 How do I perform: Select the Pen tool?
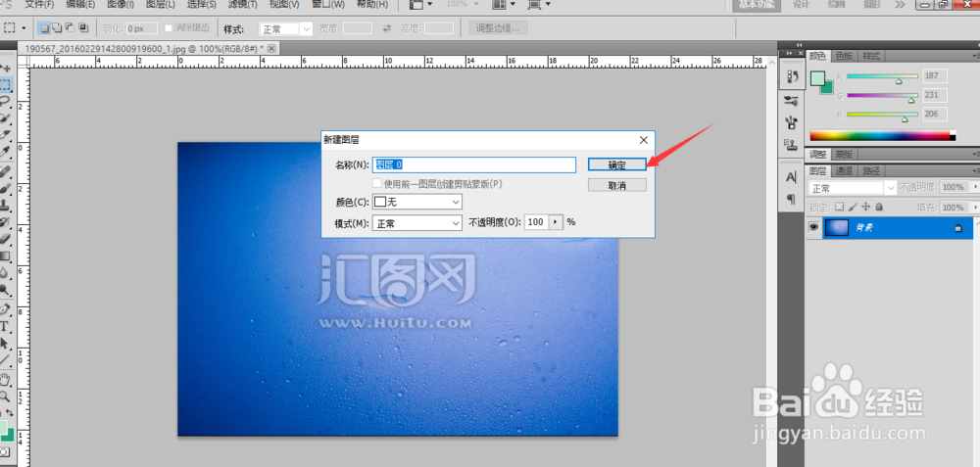point(5,309)
